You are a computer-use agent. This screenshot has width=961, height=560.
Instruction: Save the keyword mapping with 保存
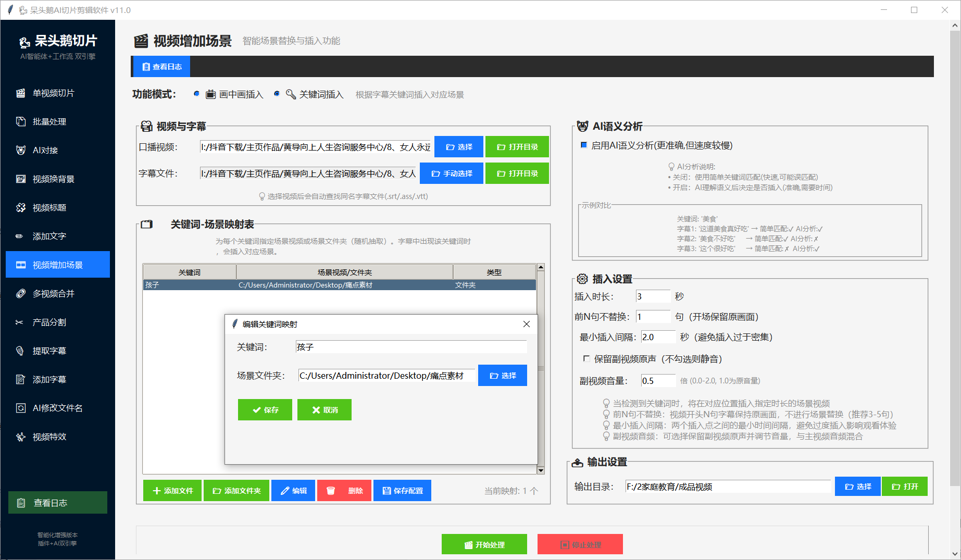265,410
